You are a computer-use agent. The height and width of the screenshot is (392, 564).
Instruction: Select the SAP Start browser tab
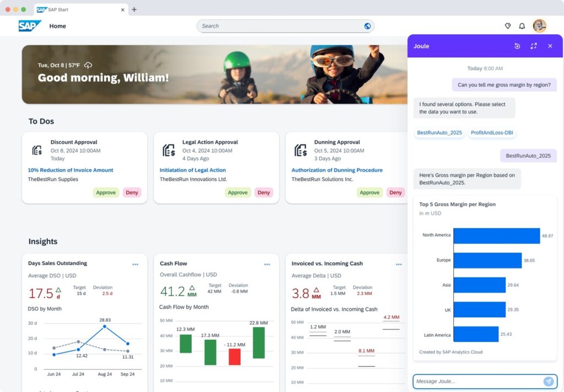pyautogui.click(x=80, y=10)
